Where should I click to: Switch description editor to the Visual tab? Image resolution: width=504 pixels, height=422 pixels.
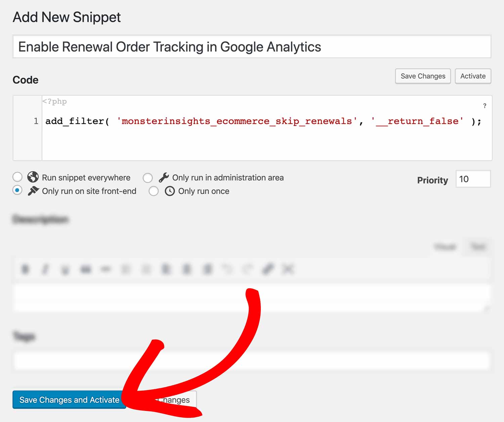[445, 247]
